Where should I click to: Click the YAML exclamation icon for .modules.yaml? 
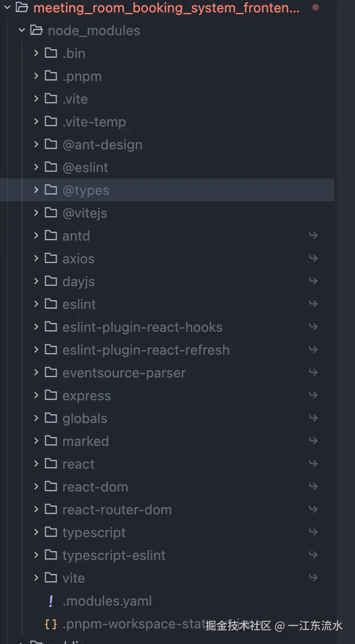[51, 601]
